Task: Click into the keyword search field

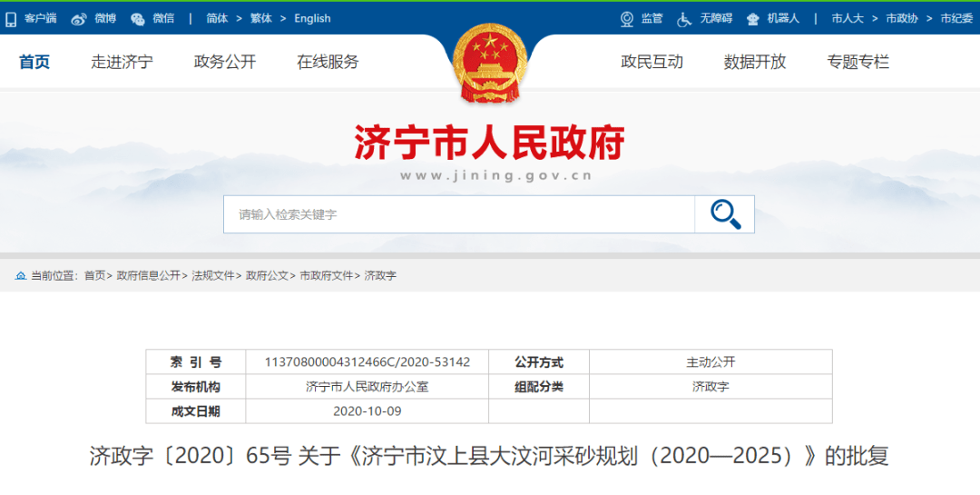Action: tap(458, 214)
